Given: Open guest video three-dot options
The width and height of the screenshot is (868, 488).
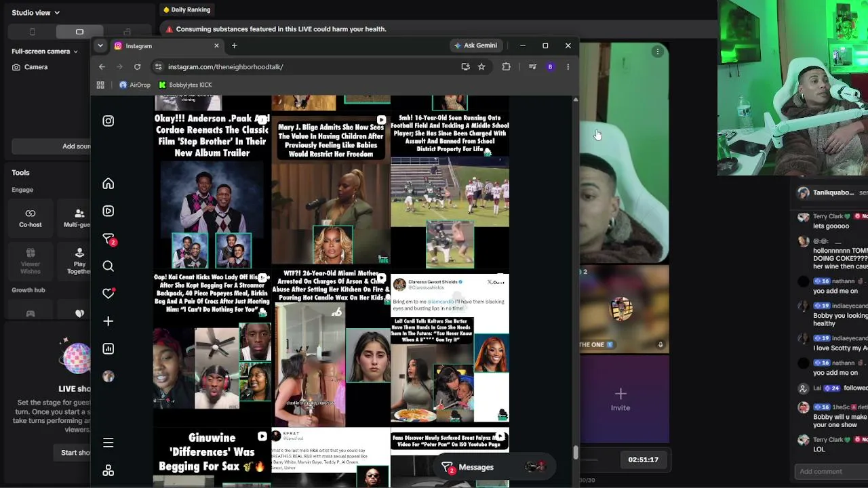Looking at the screenshot, I should [657, 52].
